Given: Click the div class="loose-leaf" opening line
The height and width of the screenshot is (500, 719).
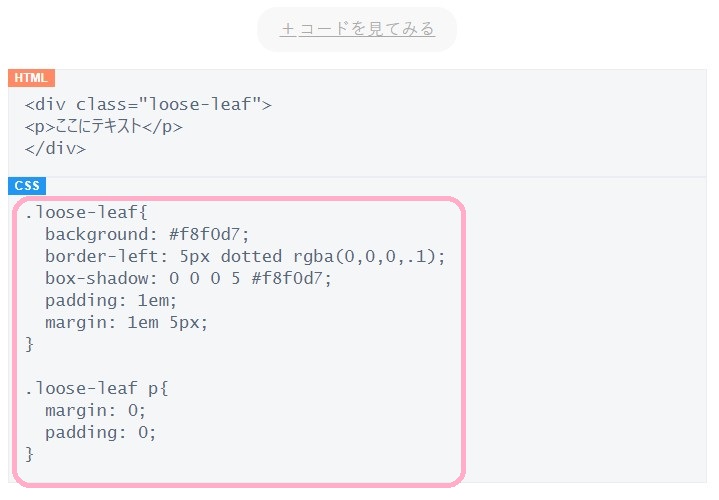Looking at the screenshot, I should pyautogui.click(x=148, y=105).
